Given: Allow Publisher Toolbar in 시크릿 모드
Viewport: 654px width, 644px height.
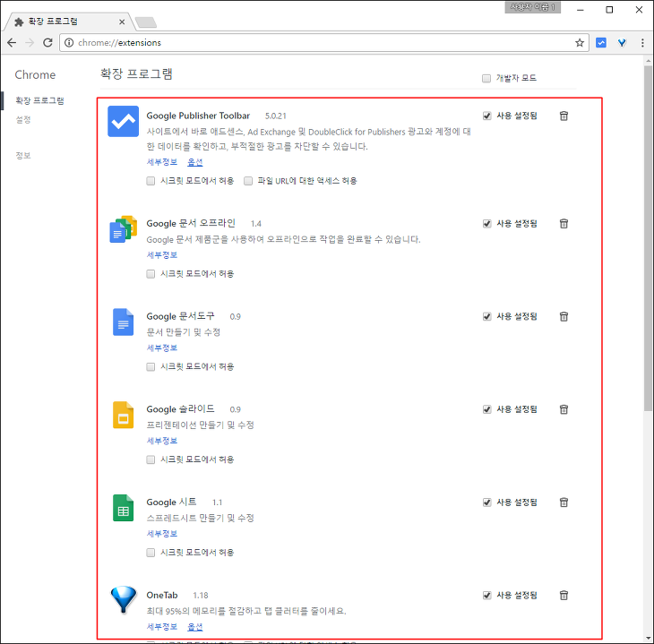Looking at the screenshot, I should point(151,181).
